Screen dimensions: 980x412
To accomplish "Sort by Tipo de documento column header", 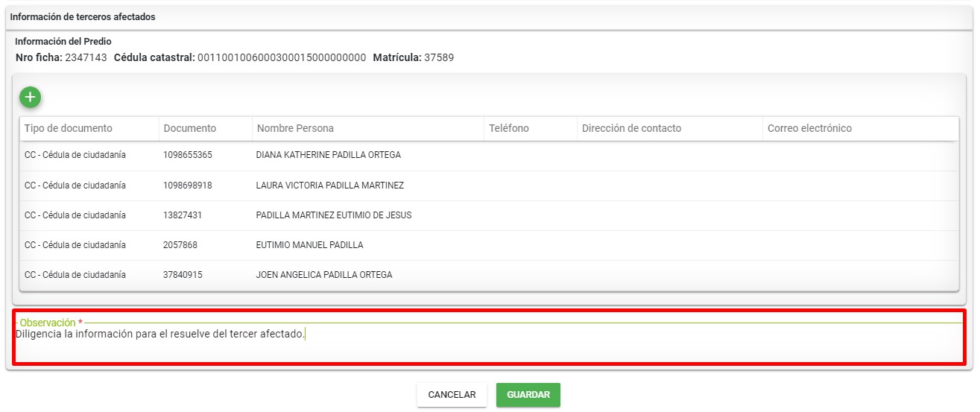I will 69,128.
